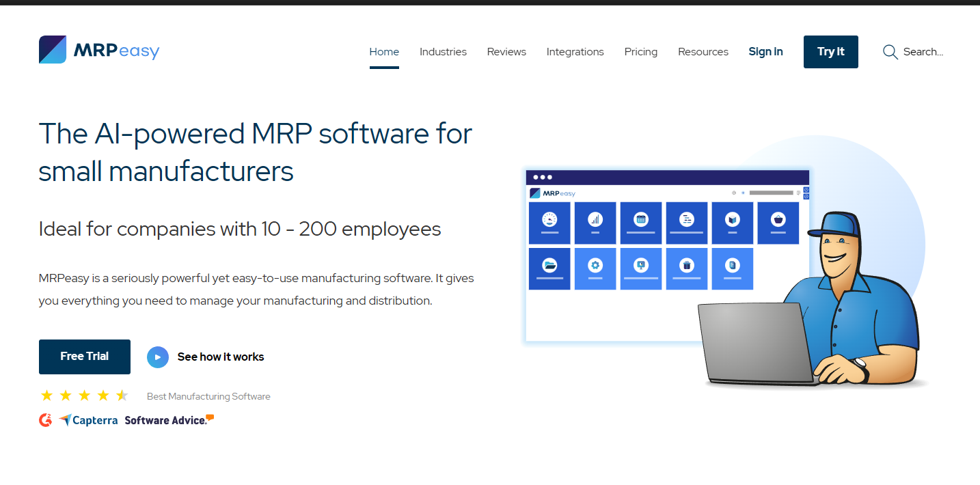Viewport: 980px width, 485px height.
Task: Click the Capterra logo
Action: click(x=88, y=420)
